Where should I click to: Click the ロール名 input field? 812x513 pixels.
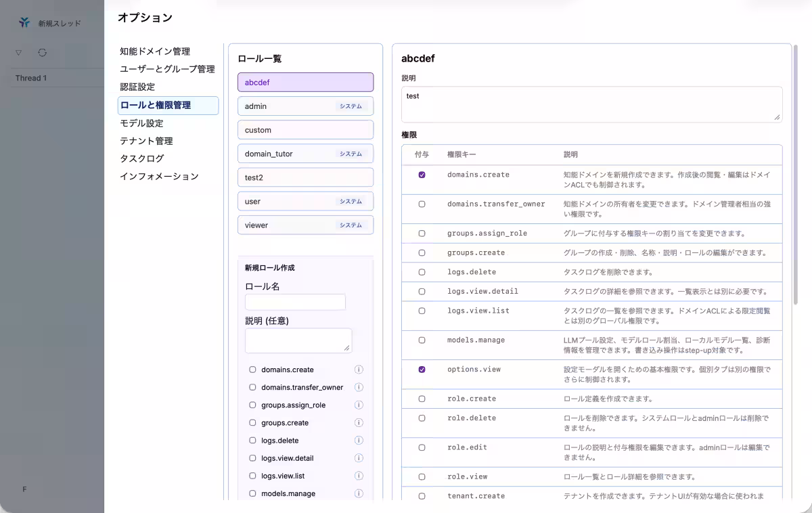click(x=295, y=302)
